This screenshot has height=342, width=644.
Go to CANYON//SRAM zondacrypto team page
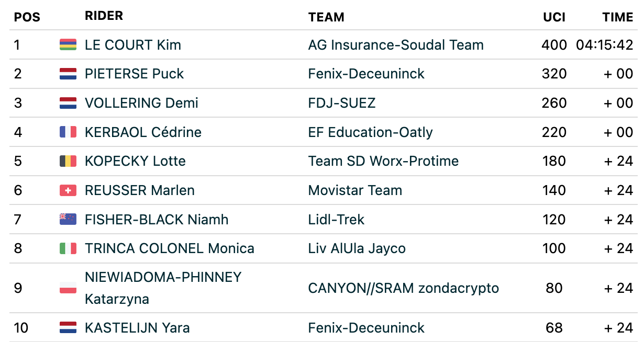(x=404, y=288)
